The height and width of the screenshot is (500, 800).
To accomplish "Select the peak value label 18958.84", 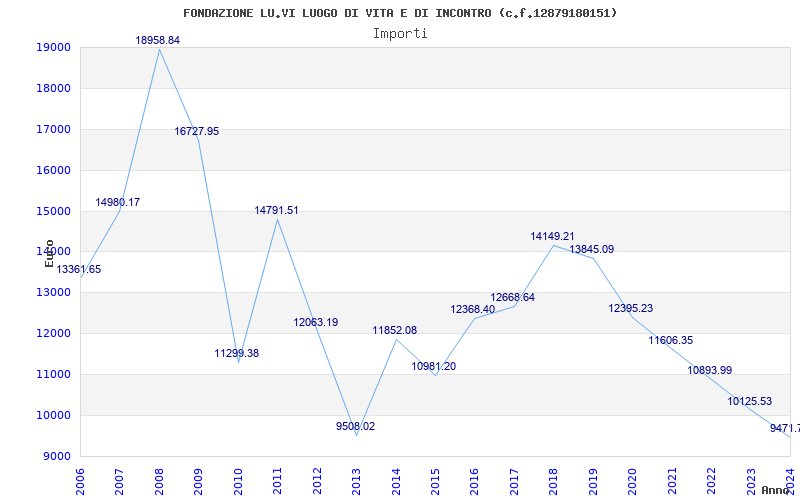I will pos(158,40).
